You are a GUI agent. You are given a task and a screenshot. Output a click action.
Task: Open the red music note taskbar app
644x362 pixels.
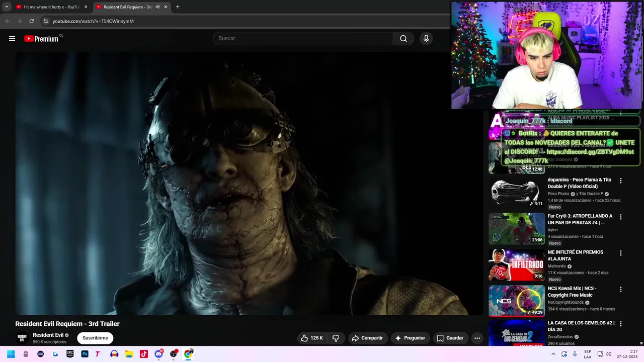point(144,354)
